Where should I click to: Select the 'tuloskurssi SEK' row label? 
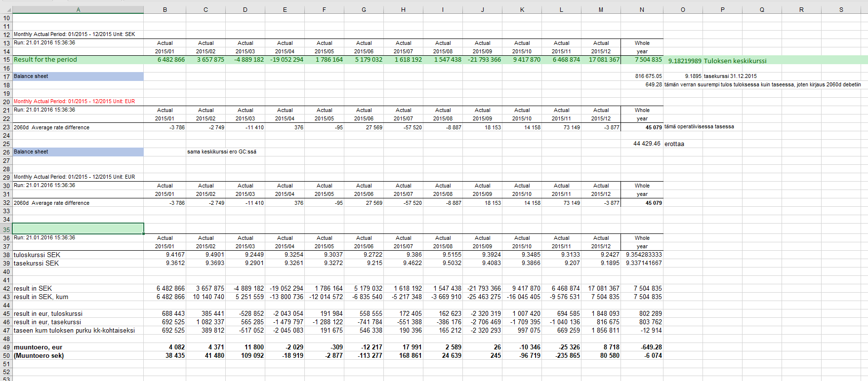point(37,255)
